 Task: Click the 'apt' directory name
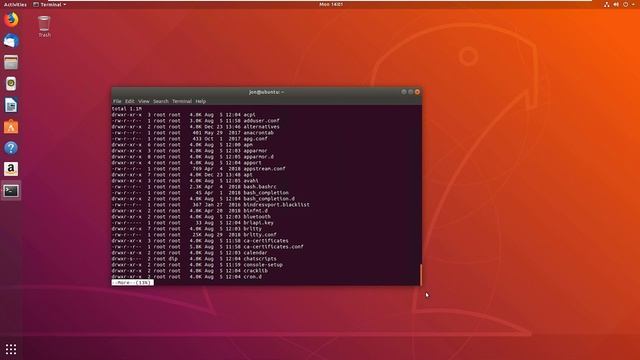coord(248,175)
